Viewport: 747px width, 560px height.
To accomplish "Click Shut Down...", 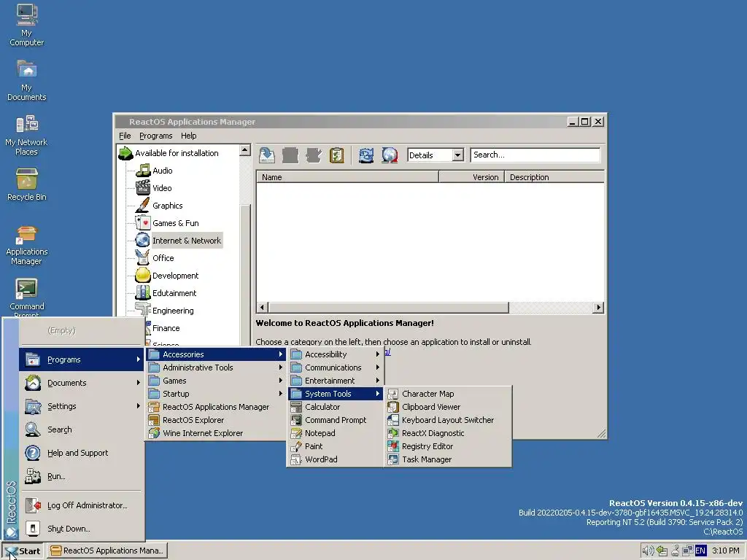I will point(82,529).
